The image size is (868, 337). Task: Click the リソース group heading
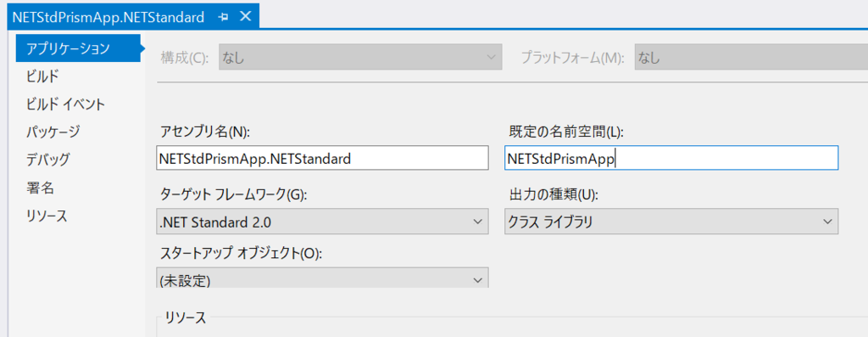tap(186, 318)
